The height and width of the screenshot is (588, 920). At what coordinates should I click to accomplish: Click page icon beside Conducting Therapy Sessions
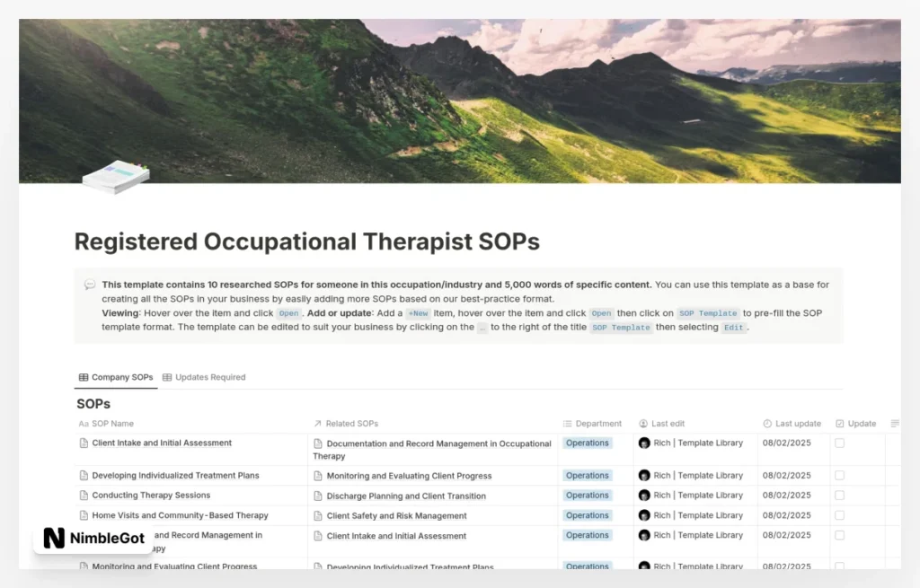tap(84, 496)
